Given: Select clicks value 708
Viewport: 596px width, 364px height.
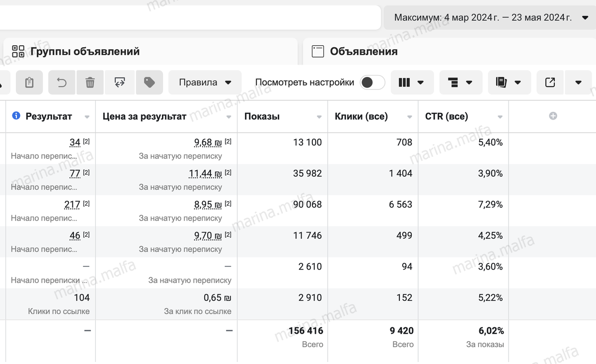Looking at the screenshot, I should click(404, 143).
